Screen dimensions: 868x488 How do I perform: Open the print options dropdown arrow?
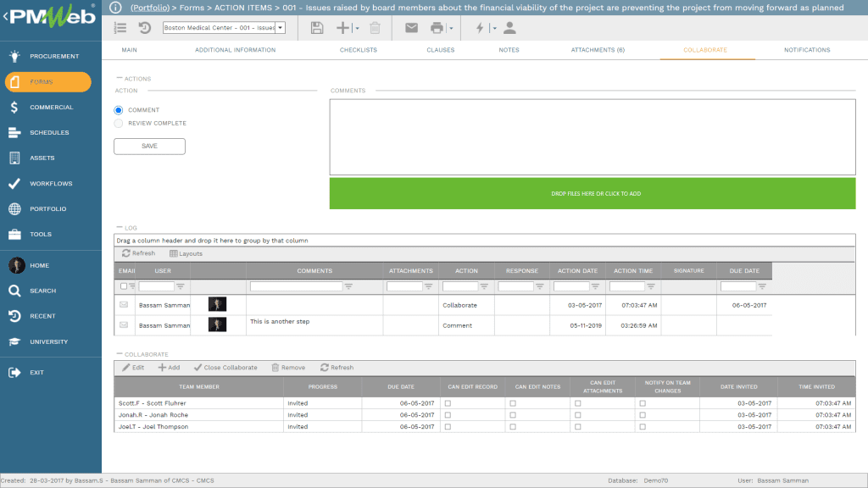450,27
